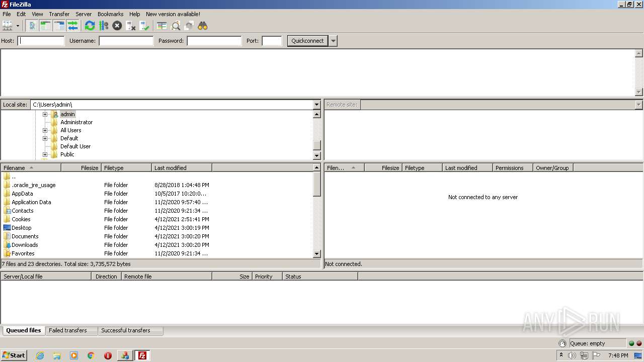This screenshot has height=362, width=644.
Task: Toggle remote directory tree display
Action: [59, 26]
